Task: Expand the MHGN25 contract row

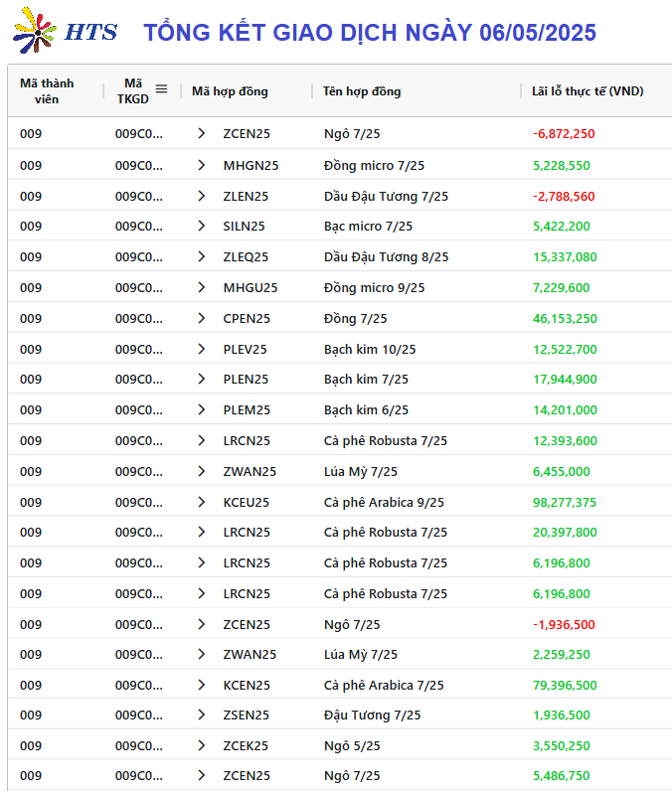Action: [202, 165]
